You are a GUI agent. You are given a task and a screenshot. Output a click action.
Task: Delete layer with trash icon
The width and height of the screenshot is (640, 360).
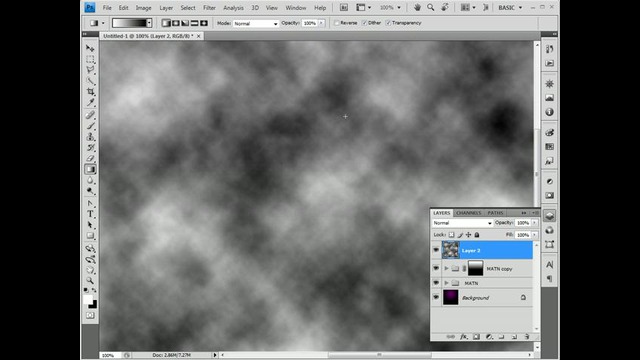(x=527, y=337)
